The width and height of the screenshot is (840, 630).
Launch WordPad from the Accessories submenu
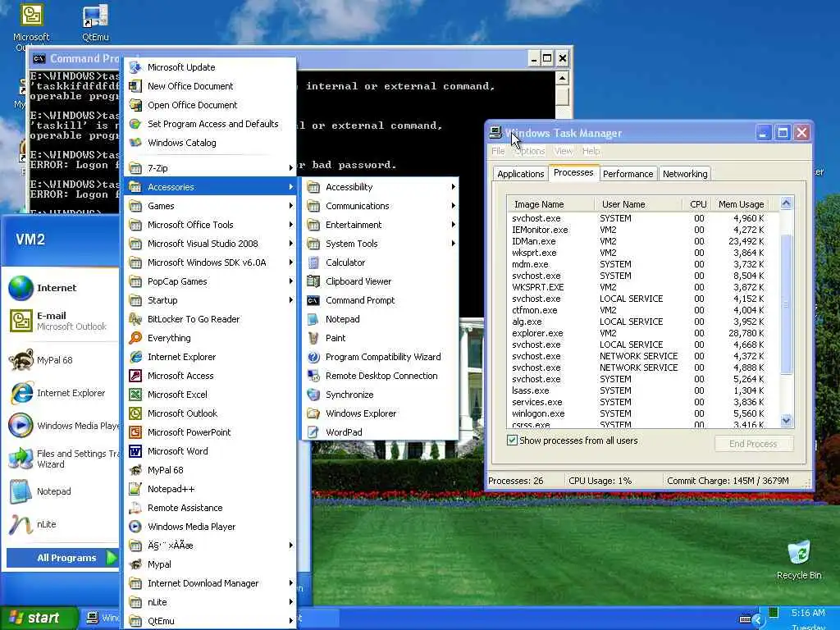380,432
